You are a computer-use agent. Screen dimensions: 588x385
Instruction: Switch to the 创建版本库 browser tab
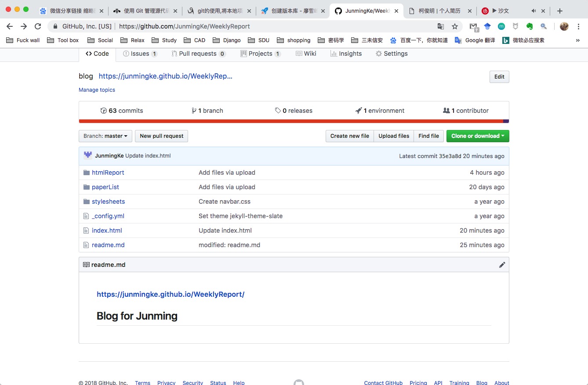pos(293,11)
